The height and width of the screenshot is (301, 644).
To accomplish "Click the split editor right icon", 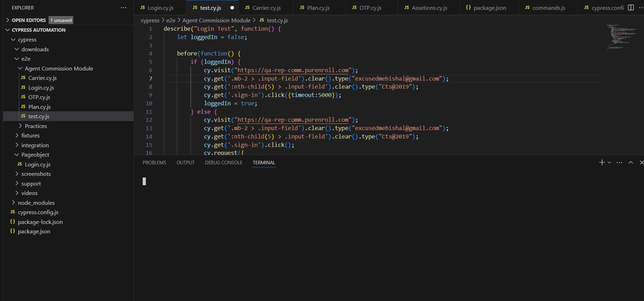I will click(631, 8).
